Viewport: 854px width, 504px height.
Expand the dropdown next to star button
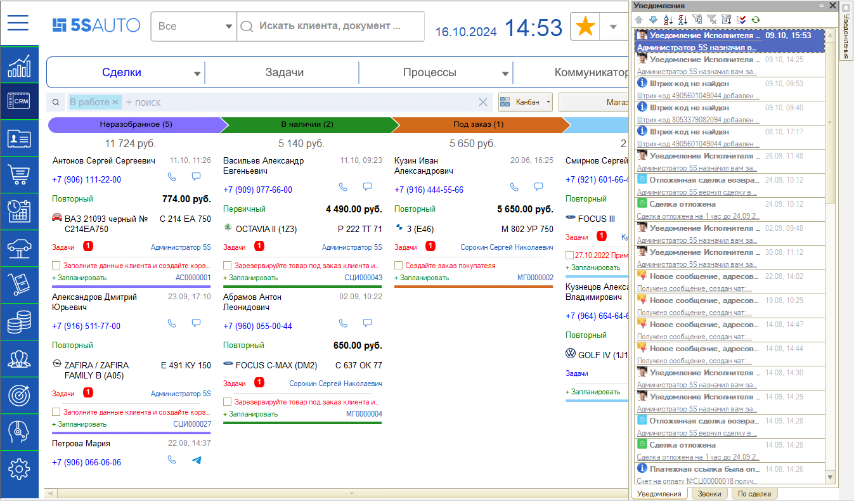click(x=612, y=27)
